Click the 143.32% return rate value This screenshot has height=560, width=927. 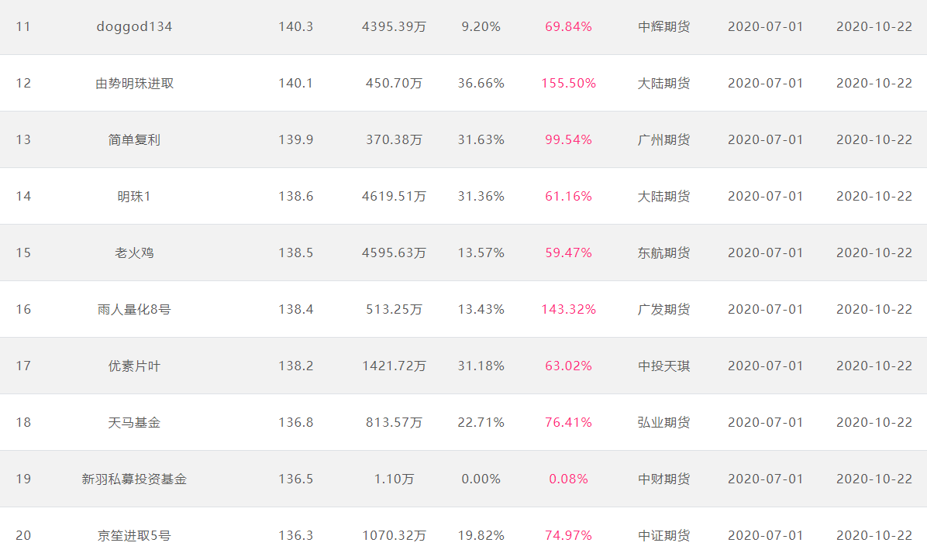point(569,310)
